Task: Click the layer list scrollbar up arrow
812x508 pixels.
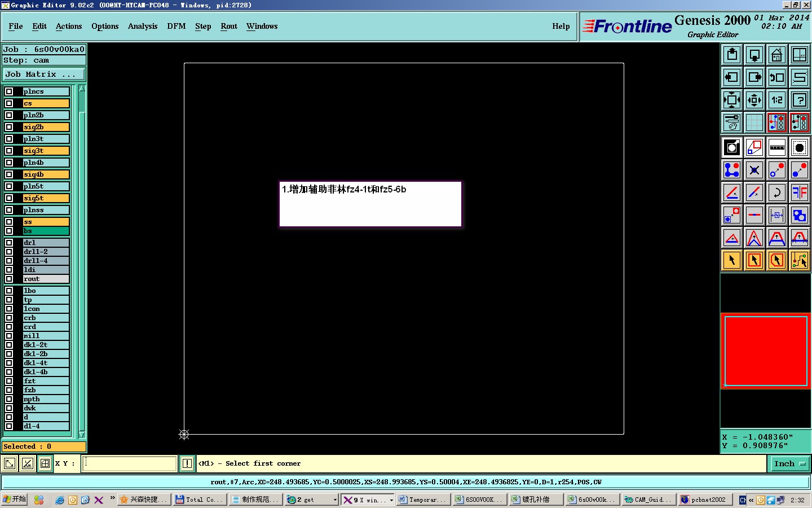Action: tap(82, 89)
